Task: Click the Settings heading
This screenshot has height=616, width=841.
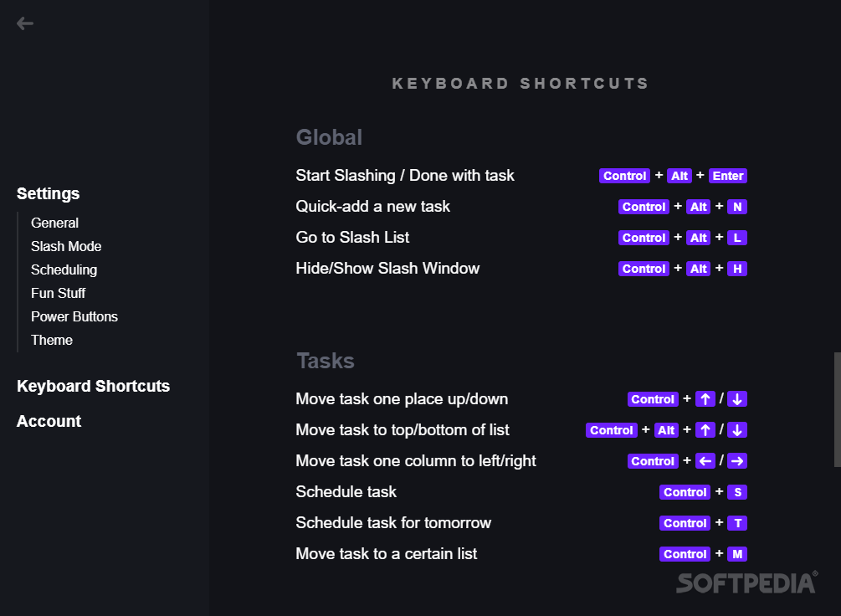Action: (49, 193)
